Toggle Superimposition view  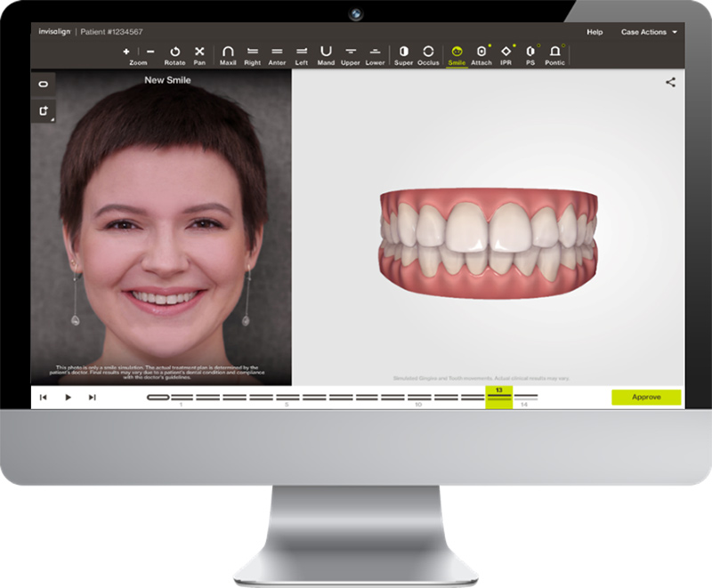pos(403,52)
